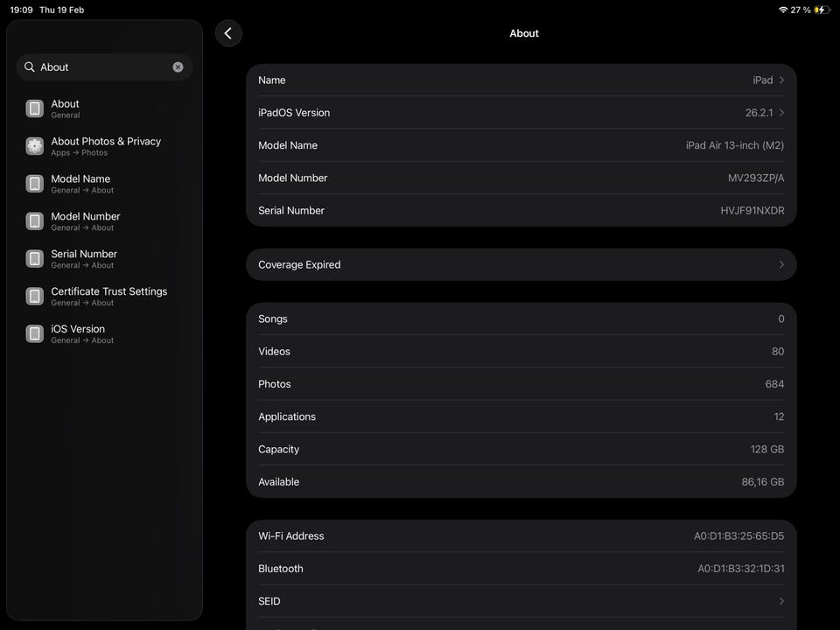Expand the iPadOS Version chevron
Image resolution: width=840 pixels, height=630 pixels.
781,113
